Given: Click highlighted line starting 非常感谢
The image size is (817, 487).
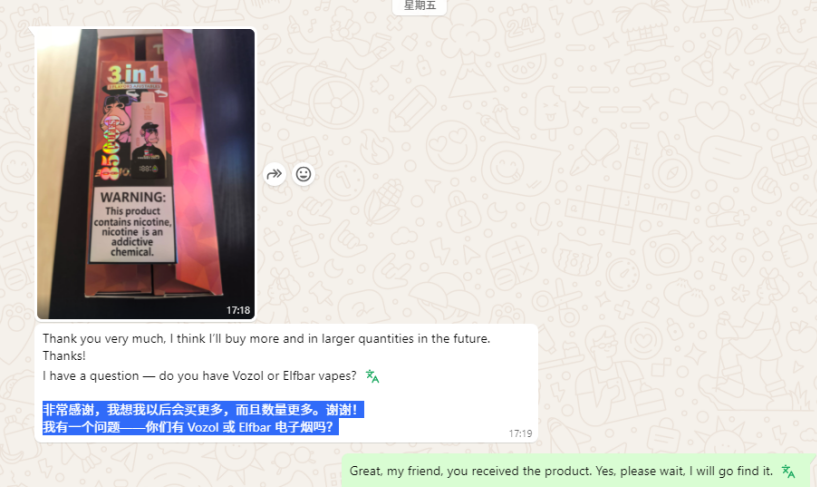Looking at the screenshot, I should (203, 409).
